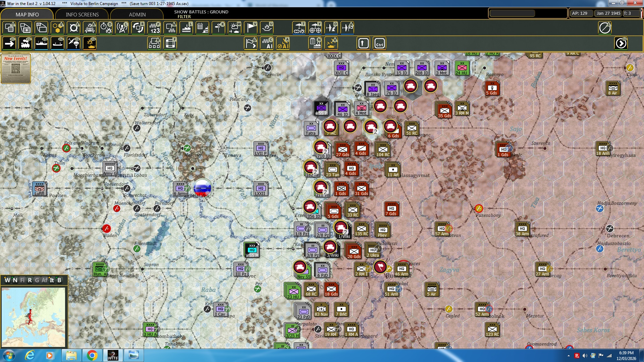Viewport: 644px width, 362px height.
Task: Show weather overlay icon (W)
Action: pos(235,28)
